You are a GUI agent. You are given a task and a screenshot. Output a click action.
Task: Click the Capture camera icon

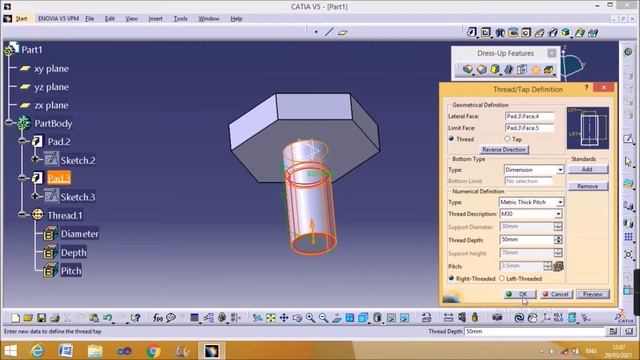click(x=497, y=318)
